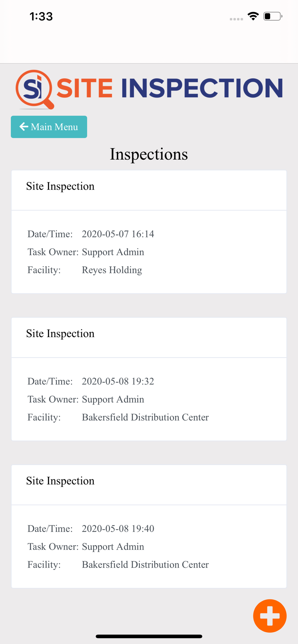The width and height of the screenshot is (298, 644).
Task: Tap the Inspections page heading
Action: click(x=149, y=154)
